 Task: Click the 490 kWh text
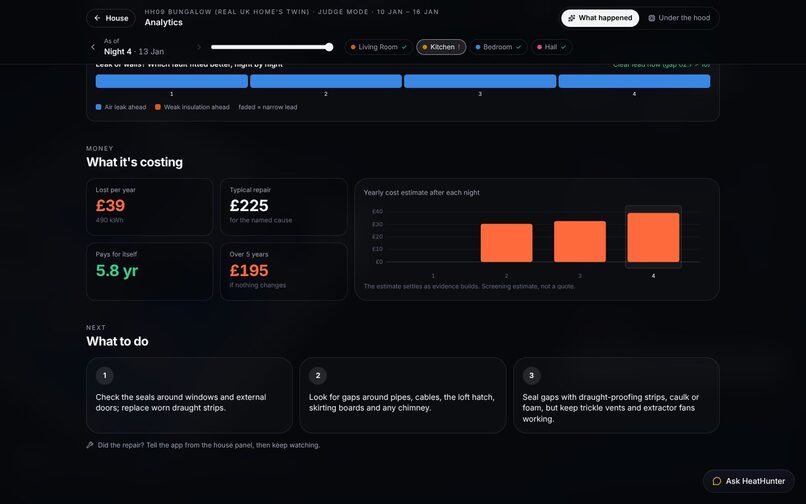pos(109,220)
